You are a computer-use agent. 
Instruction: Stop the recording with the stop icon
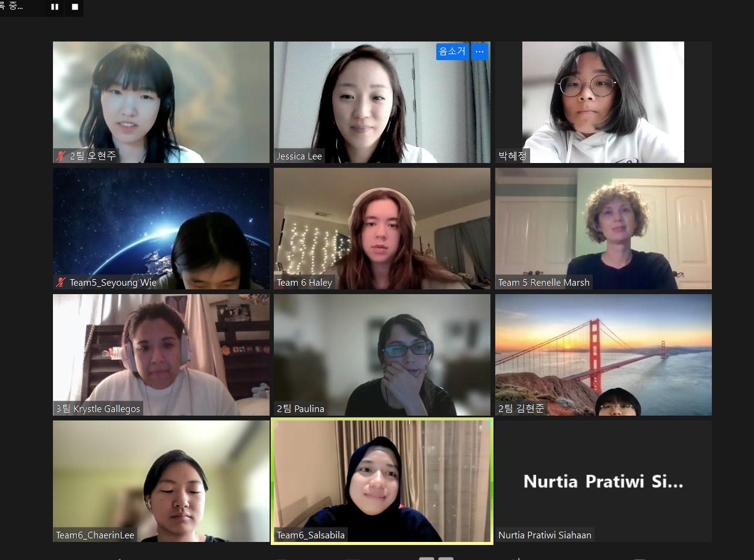tap(75, 7)
